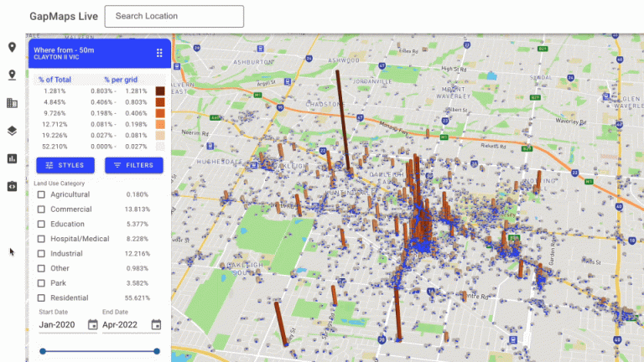Open the layers icon in sidebar

point(12,131)
